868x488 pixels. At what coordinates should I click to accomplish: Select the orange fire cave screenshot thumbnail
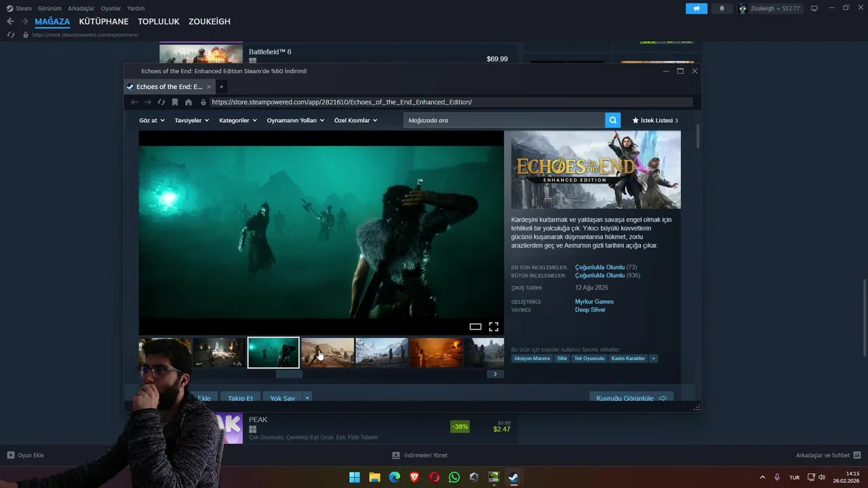click(x=436, y=352)
